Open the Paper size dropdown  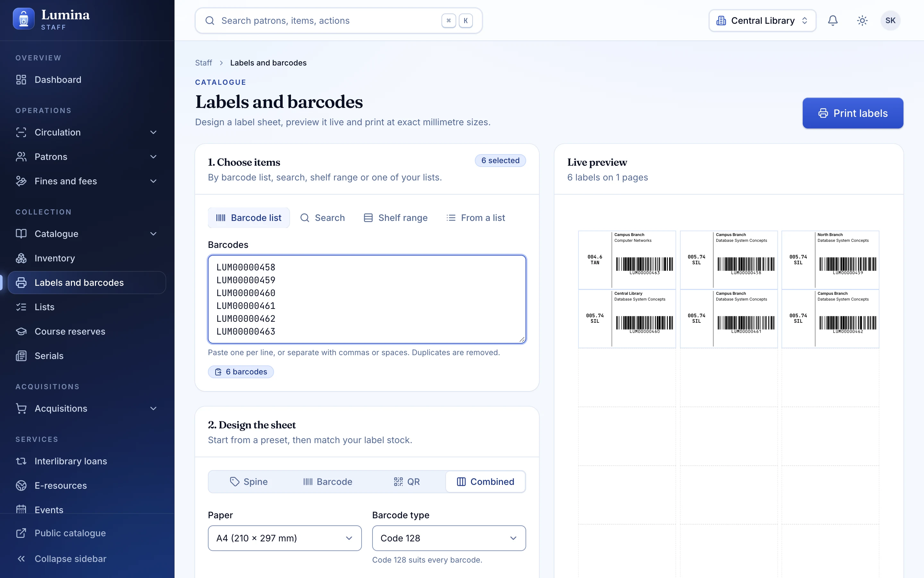tap(285, 538)
